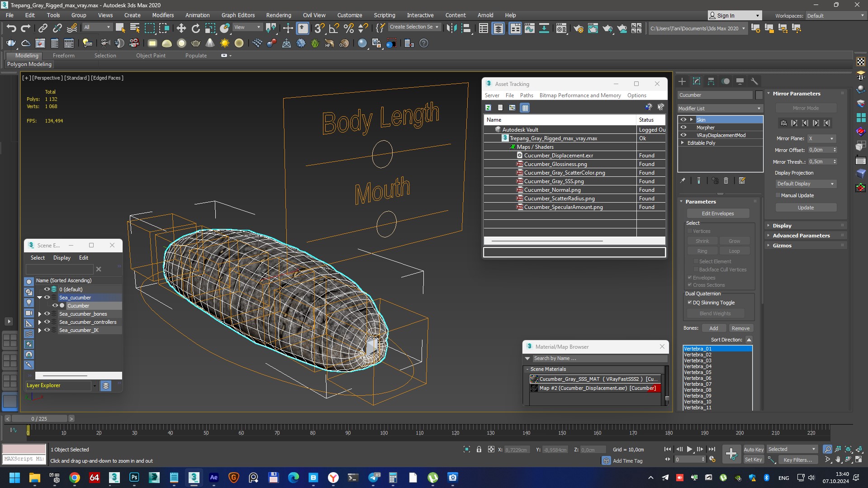Click the Key Filters button
The height and width of the screenshot is (488, 868).
pos(797,460)
